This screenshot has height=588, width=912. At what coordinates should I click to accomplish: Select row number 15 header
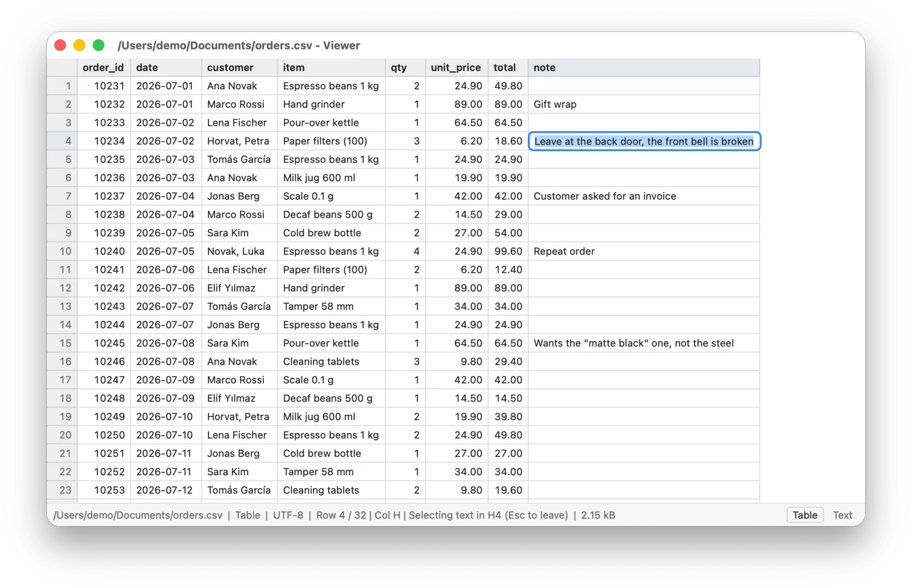pos(62,343)
